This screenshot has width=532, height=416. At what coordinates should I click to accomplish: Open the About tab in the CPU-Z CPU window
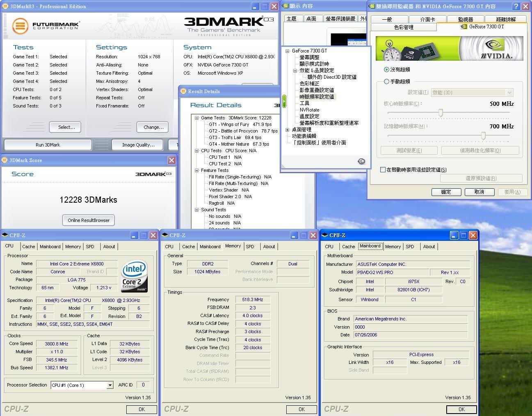(x=109, y=247)
